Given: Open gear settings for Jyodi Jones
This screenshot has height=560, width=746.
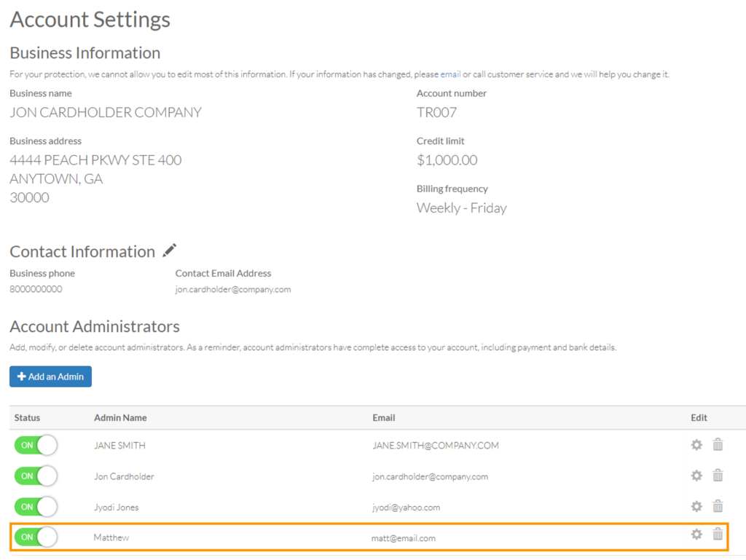Looking at the screenshot, I should point(696,506).
